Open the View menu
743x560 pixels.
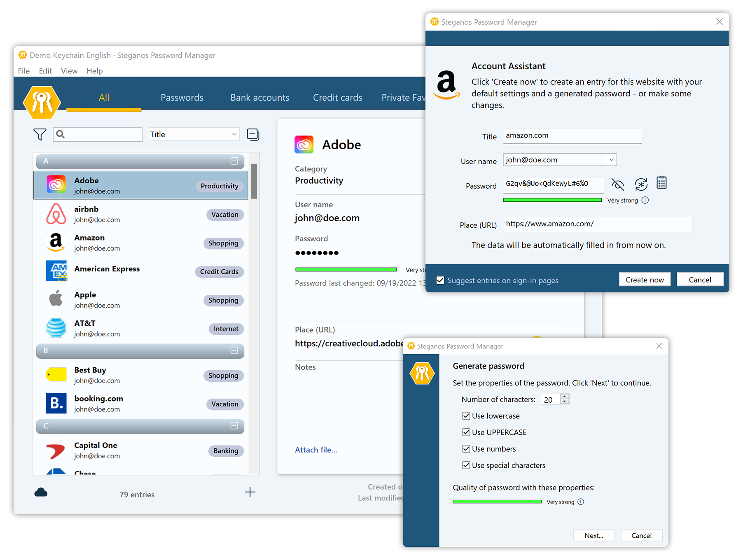[x=69, y=71]
